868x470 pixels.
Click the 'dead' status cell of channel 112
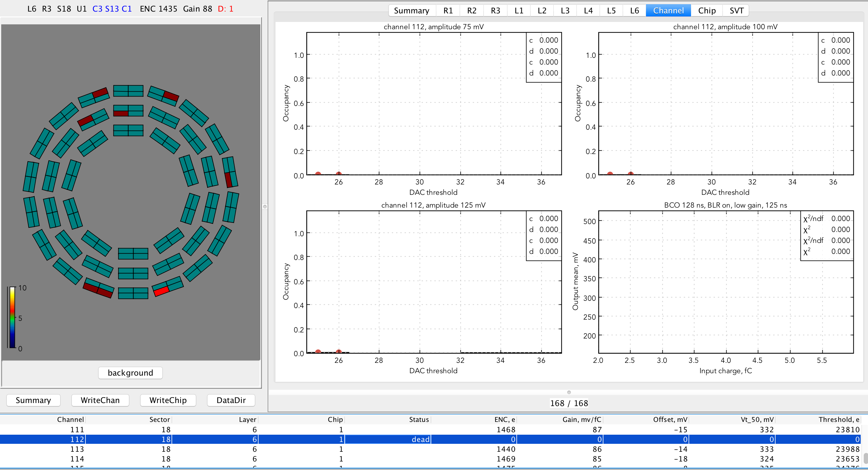click(x=387, y=439)
